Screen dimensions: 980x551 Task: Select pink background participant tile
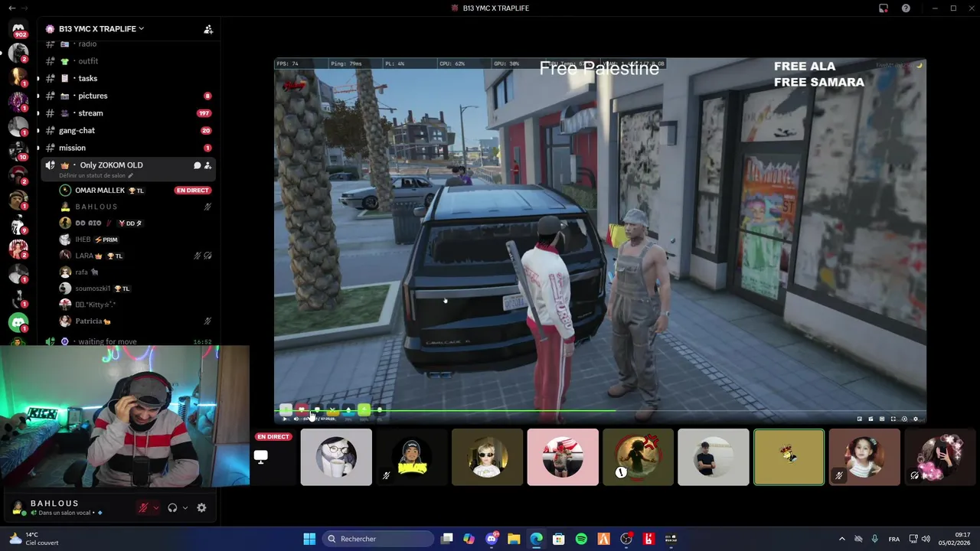point(563,457)
